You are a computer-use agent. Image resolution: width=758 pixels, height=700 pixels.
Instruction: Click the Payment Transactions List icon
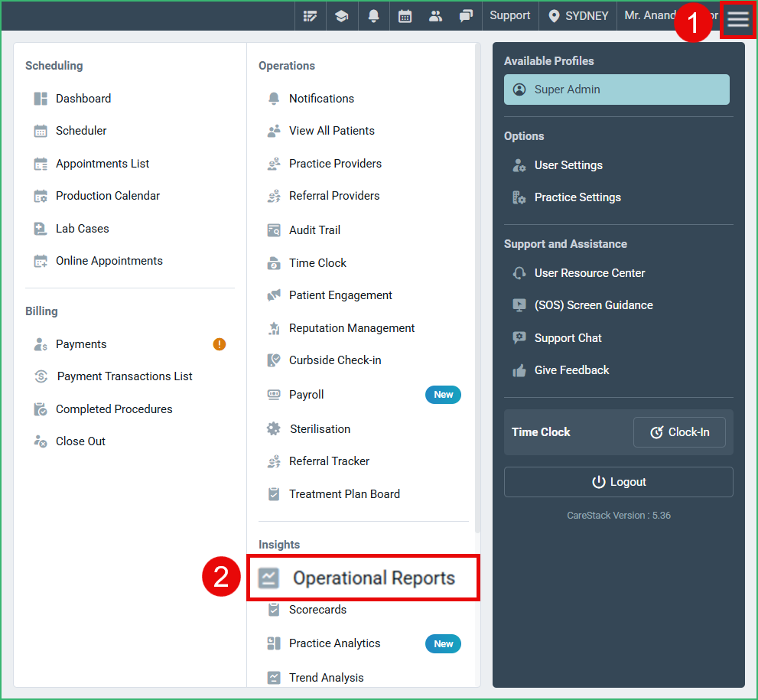tap(41, 376)
